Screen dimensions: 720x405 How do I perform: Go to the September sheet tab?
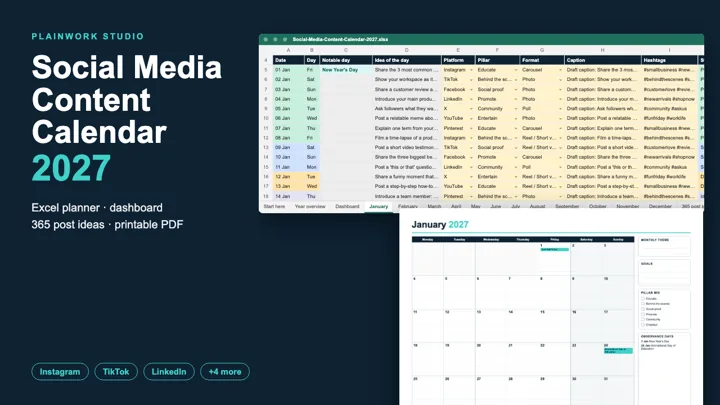coord(567,207)
